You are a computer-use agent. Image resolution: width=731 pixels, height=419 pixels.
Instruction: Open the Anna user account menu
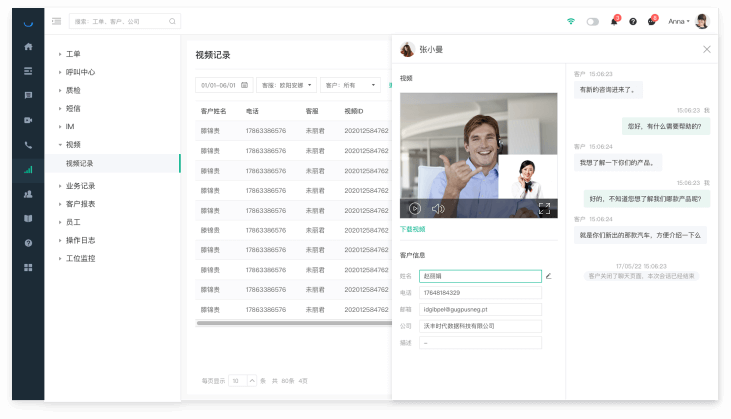click(679, 21)
